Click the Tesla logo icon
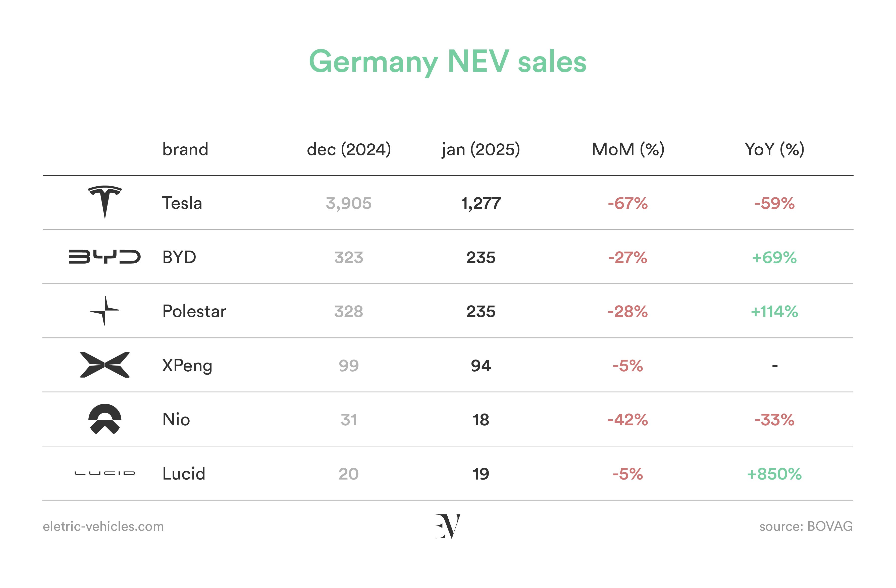Screen dimensions: 896x588 click(105, 202)
